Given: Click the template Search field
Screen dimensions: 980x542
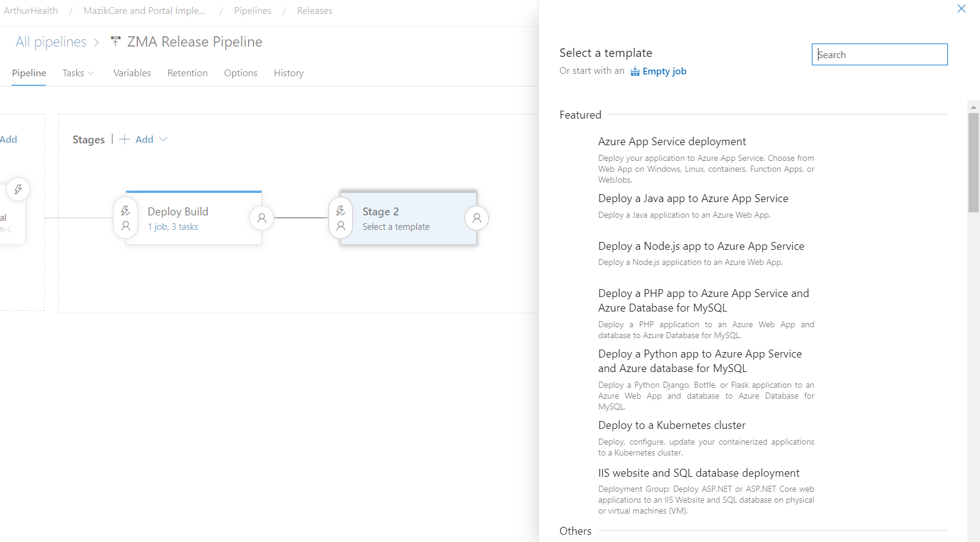Looking at the screenshot, I should coord(879,54).
